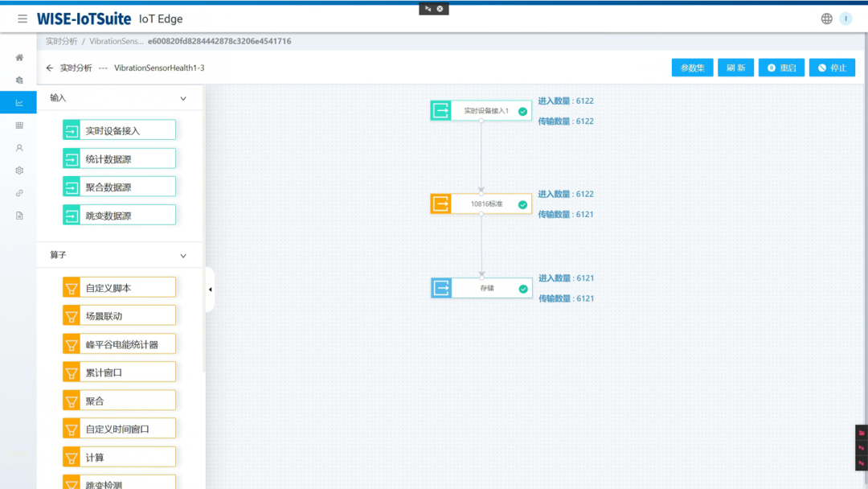Click the user icon in left sidebar
Image resolution: width=868 pixels, height=489 pixels.
(19, 148)
